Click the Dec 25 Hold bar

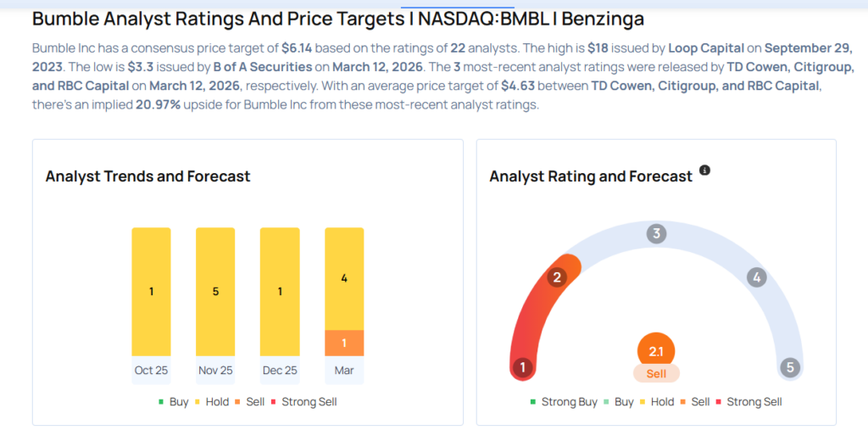(280, 291)
